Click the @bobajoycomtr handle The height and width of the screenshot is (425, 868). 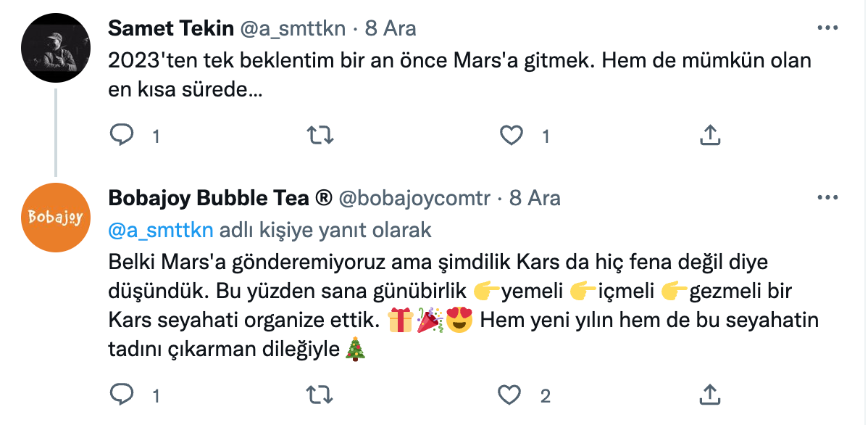[414, 198]
